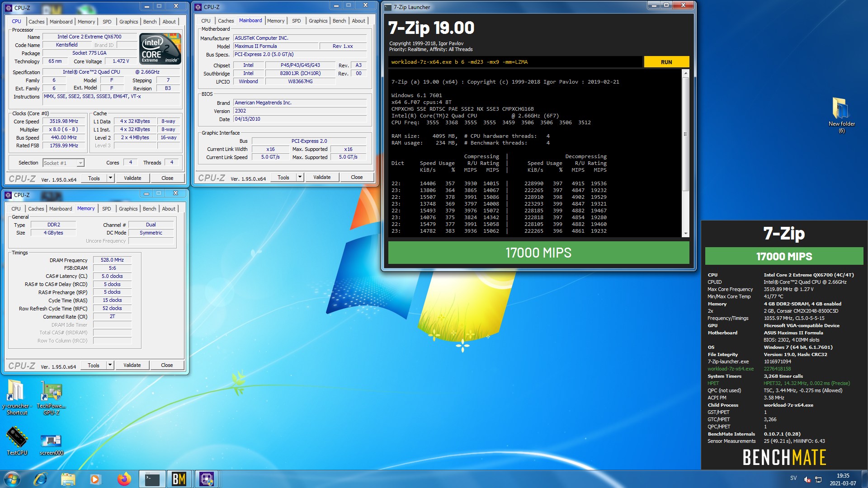This screenshot has height=488, width=868.
Task: Open the screen000 image file icon
Action: coord(51,444)
